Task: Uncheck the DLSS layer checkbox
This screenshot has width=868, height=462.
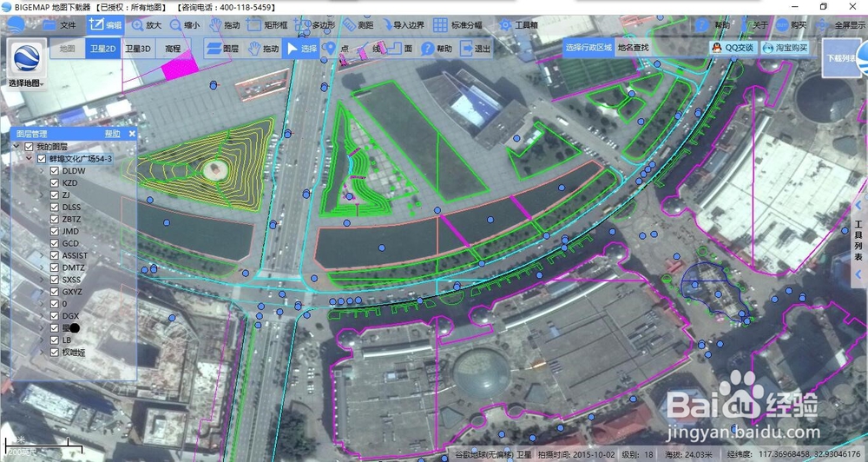Action: (x=54, y=208)
